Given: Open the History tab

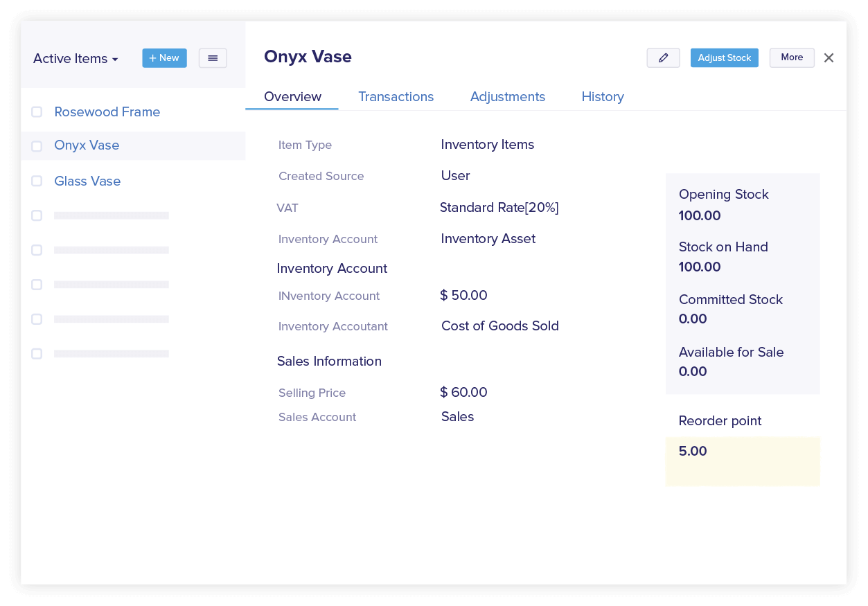Looking at the screenshot, I should [602, 97].
